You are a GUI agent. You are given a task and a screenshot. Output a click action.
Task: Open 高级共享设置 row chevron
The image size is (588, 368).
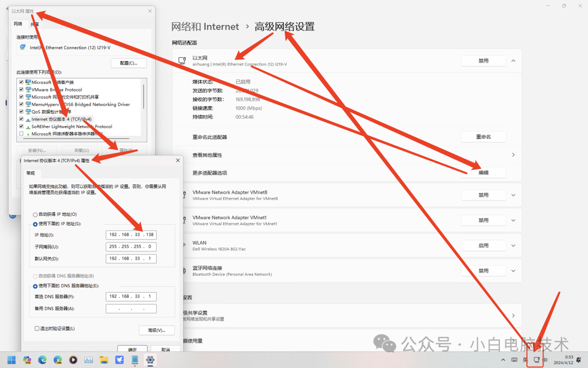pos(513,316)
